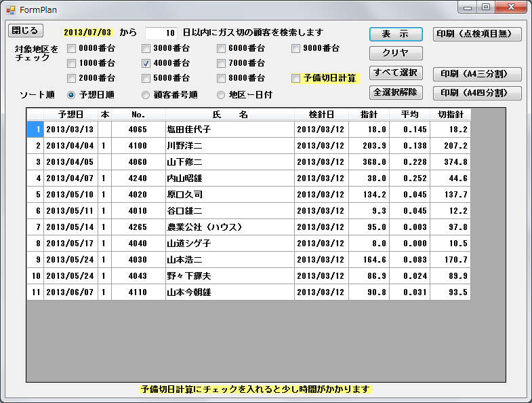
Task: Select the 地区－日付 sort option
Action: pos(221,95)
